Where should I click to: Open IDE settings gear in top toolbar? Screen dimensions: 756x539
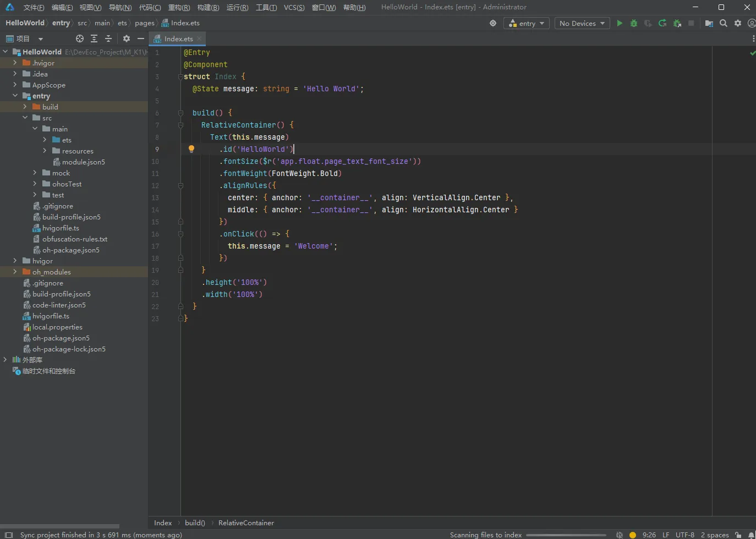pos(738,23)
